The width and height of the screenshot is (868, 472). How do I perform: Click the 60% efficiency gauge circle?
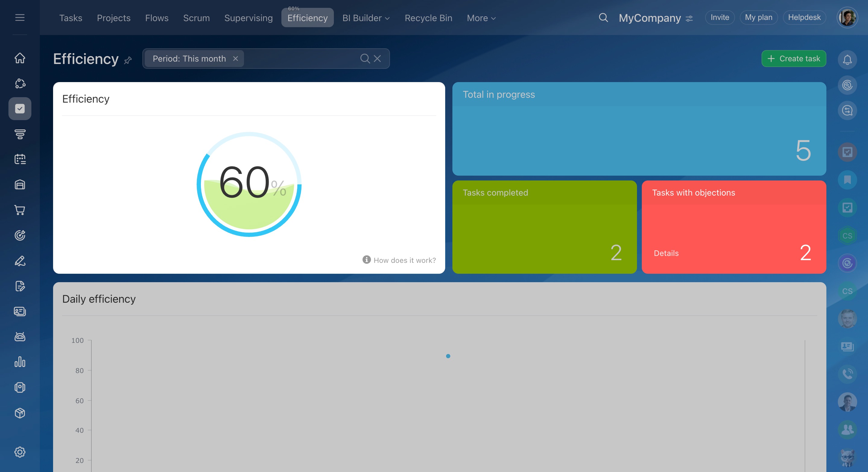click(x=249, y=184)
